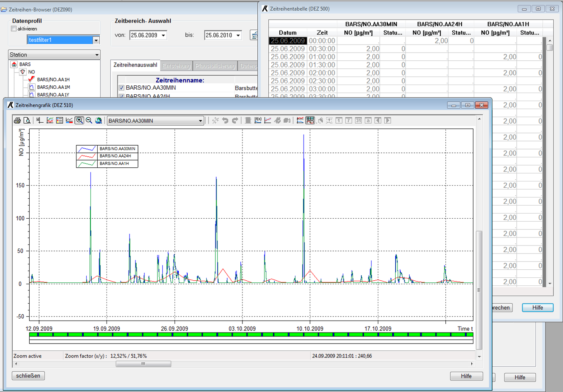Click the highlighted table grid icon in graph toolbar
563x392 pixels.
310,121
